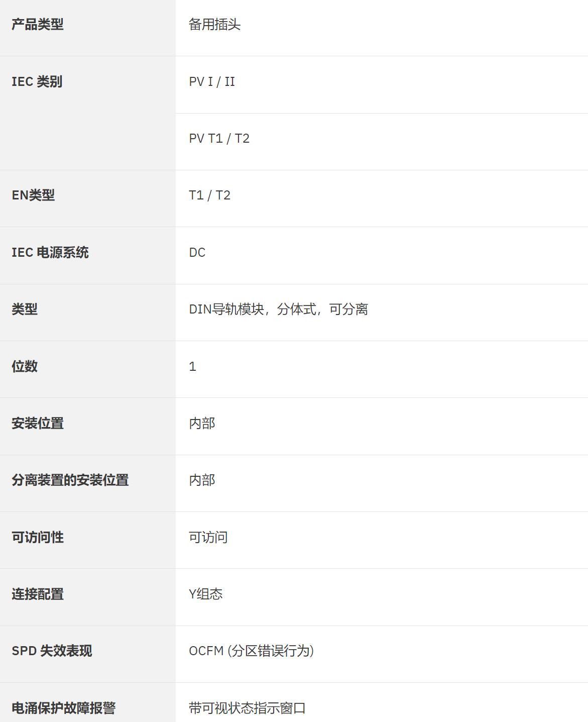Click the PV T1 / T2 value
Viewport: 588px width, 722px height.
[x=219, y=138]
